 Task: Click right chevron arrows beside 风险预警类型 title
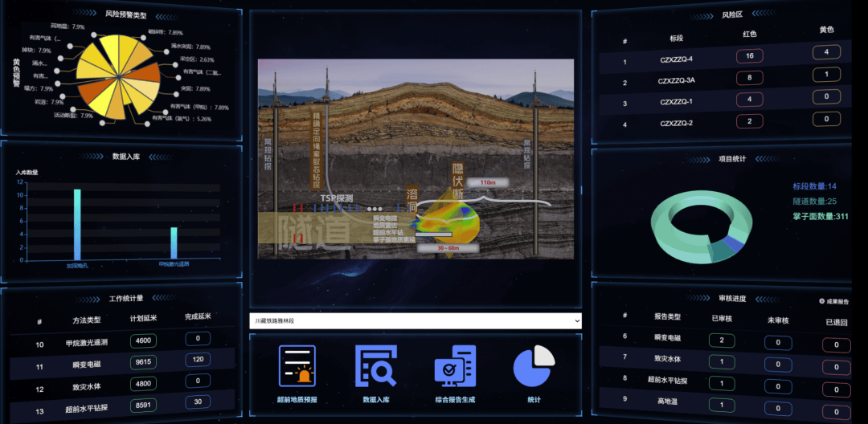click(x=167, y=15)
